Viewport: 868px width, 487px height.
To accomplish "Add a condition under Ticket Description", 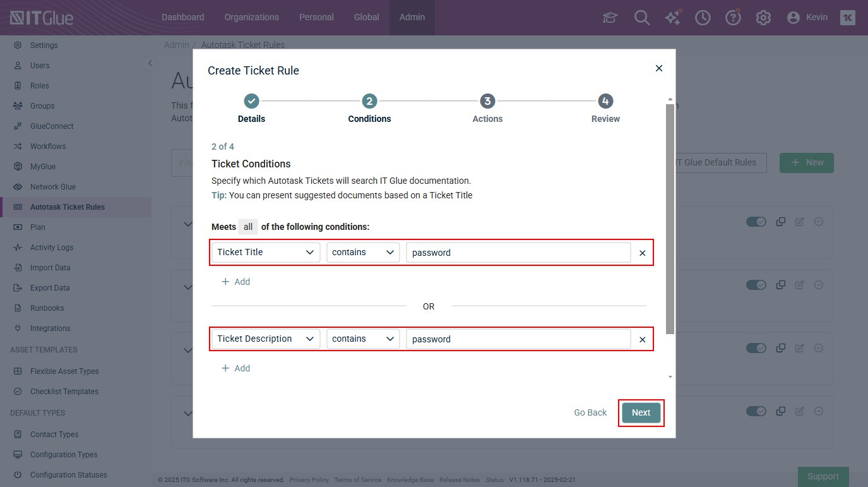I will [235, 368].
